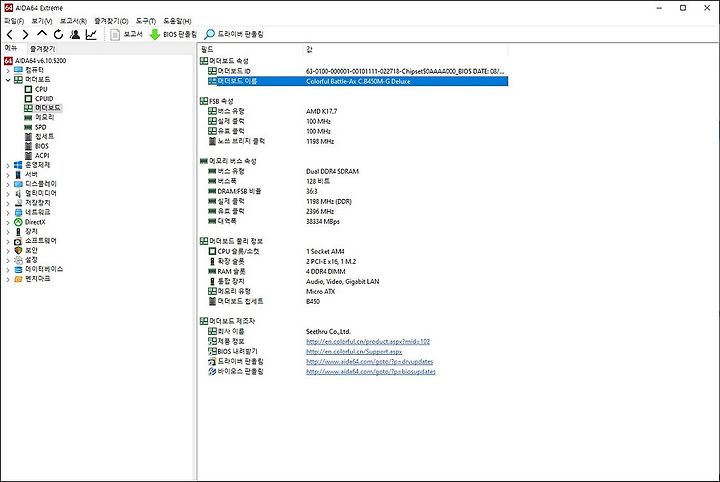Select the CPU icon in tree
720x482 pixels.
coord(28,89)
